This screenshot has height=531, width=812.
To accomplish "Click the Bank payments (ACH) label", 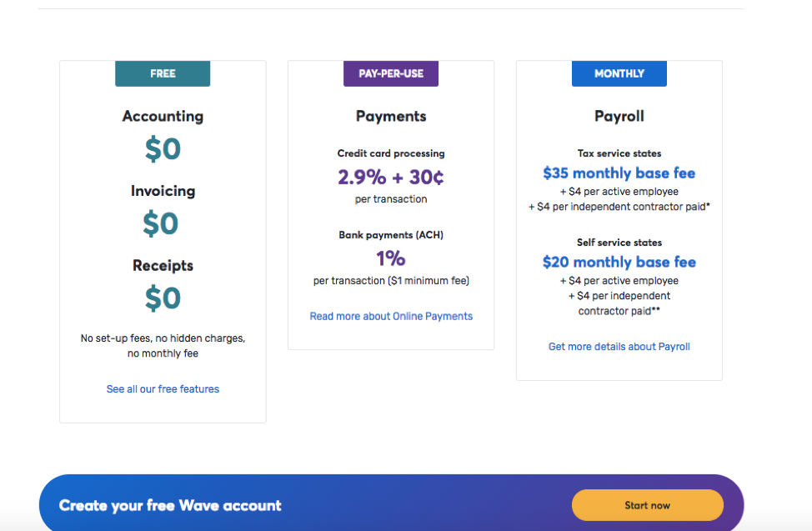I will coord(391,235).
